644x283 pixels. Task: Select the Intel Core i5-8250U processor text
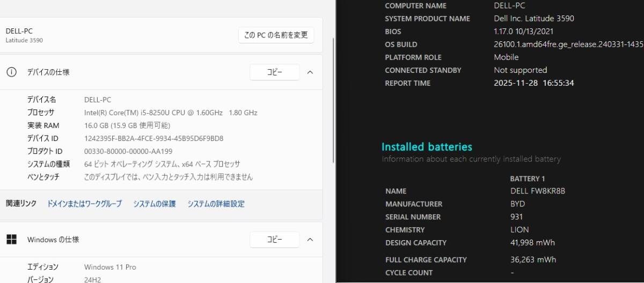pyautogui.click(x=171, y=113)
